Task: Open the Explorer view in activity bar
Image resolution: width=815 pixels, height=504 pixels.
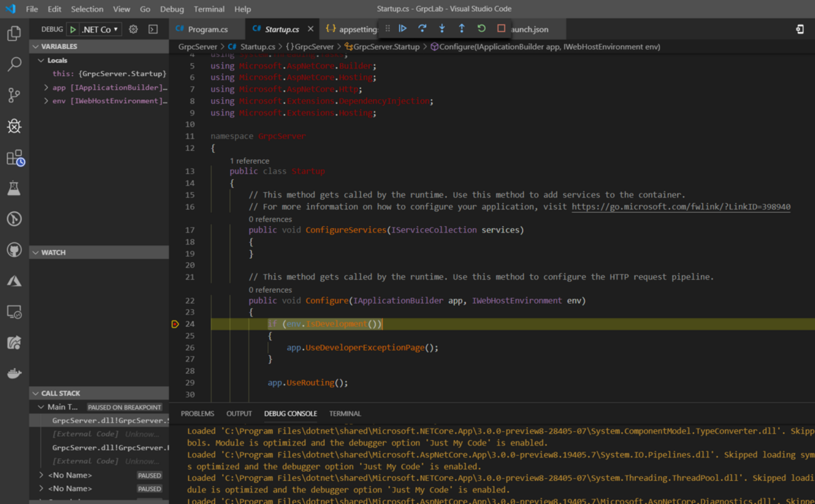Action: tap(14, 33)
